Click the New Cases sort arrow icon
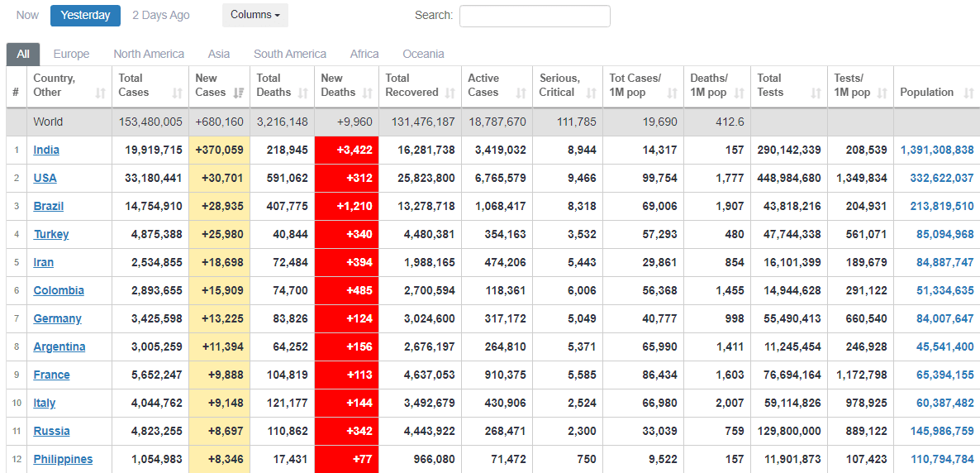 pyautogui.click(x=239, y=93)
